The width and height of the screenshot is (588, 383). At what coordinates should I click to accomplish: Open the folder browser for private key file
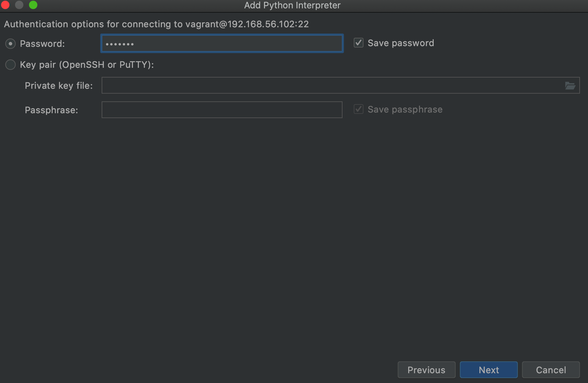[570, 86]
